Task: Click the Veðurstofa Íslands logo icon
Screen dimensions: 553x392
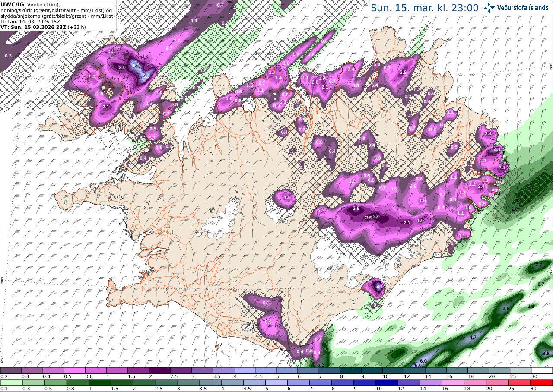Action: [489, 7]
